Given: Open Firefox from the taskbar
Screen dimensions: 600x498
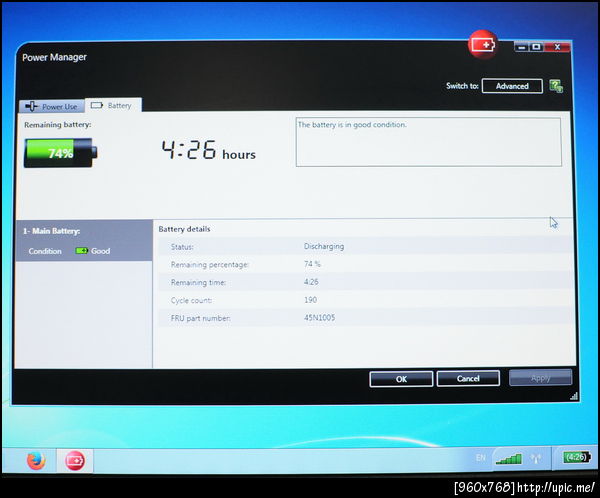Looking at the screenshot, I should (x=36, y=460).
